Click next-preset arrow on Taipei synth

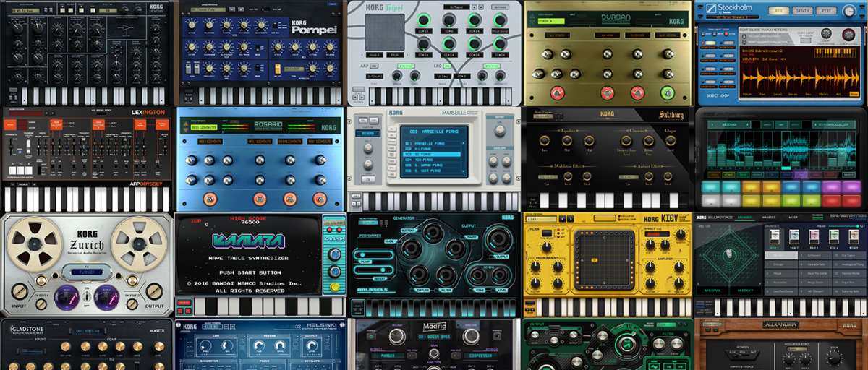pyautogui.click(x=481, y=7)
